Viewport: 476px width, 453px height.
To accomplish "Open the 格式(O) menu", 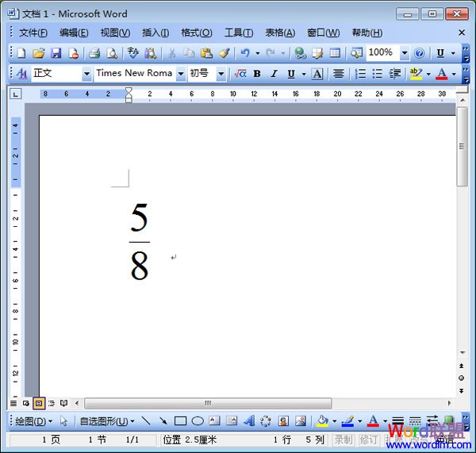I will pyautogui.click(x=196, y=33).
